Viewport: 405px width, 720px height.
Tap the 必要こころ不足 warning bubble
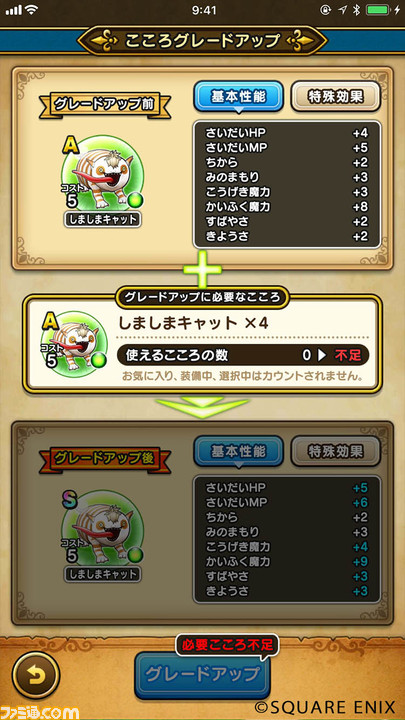[x=227, y=646]
